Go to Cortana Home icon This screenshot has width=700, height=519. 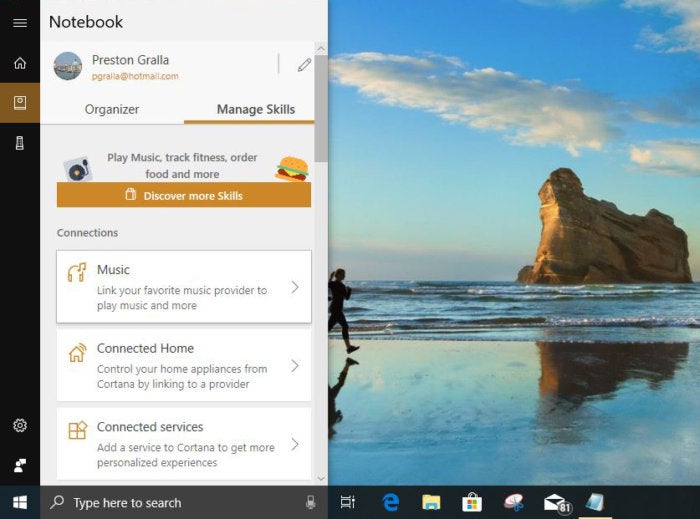(20, 63)
